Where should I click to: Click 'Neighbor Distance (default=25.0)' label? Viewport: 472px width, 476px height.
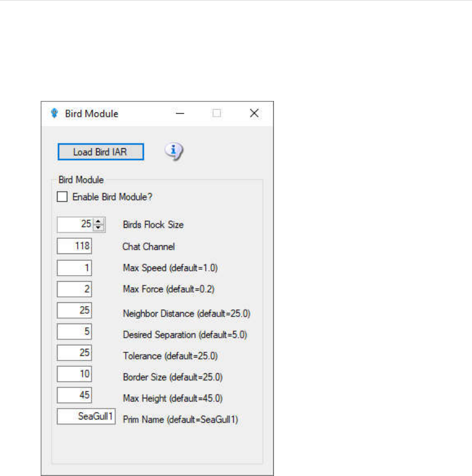(x=187, y=314)
